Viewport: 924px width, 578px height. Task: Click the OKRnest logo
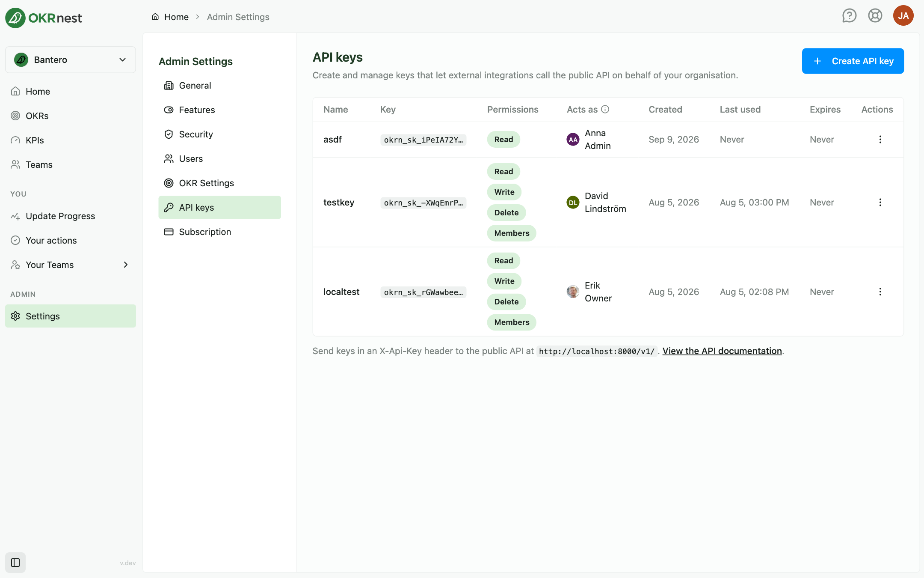coord(44,18)
